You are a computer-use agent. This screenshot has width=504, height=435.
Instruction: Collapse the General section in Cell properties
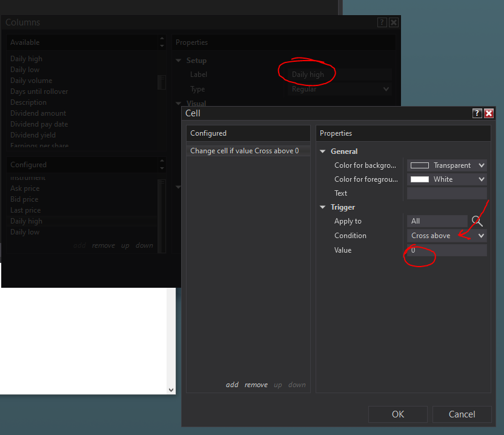pyautogui.click(x=323, y=151)
